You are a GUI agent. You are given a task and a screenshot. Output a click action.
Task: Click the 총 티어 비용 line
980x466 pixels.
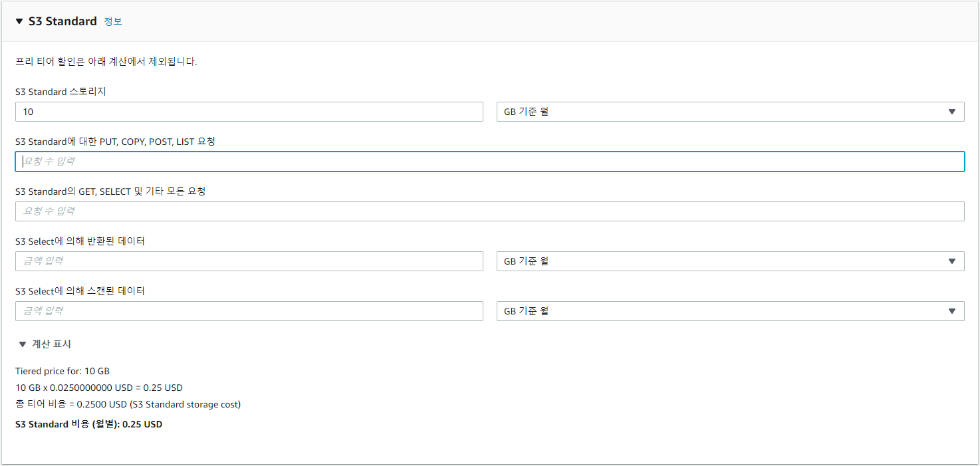point(128,404)
